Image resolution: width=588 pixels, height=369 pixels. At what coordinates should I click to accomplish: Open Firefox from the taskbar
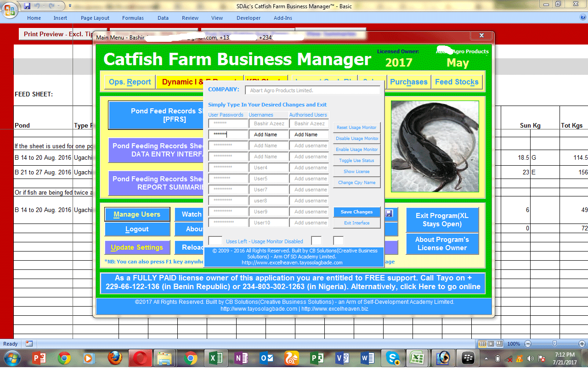click(x=115, y=358)
